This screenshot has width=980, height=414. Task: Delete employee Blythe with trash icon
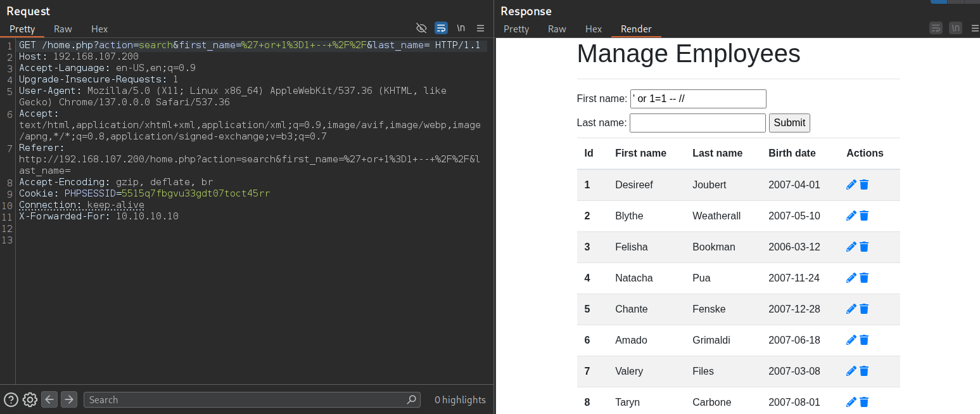coord(864,216)
